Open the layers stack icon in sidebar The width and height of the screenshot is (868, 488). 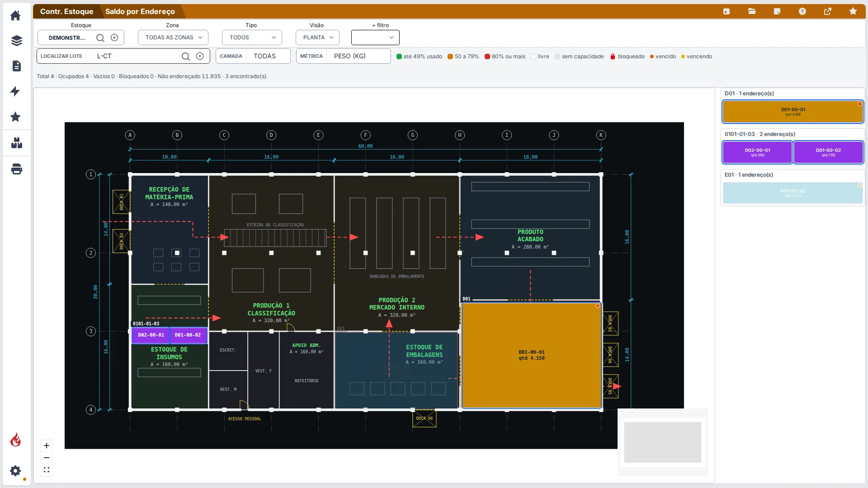click(x=16, y=41)
